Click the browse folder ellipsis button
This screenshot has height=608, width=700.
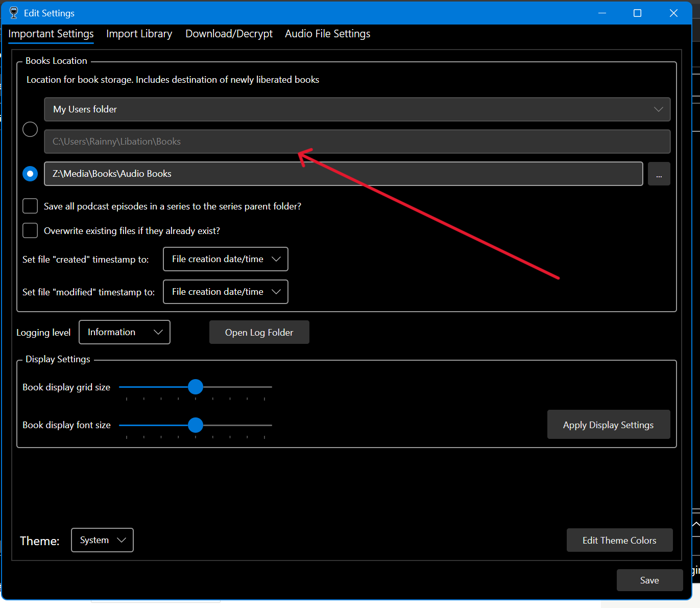[x=659, y=174]
